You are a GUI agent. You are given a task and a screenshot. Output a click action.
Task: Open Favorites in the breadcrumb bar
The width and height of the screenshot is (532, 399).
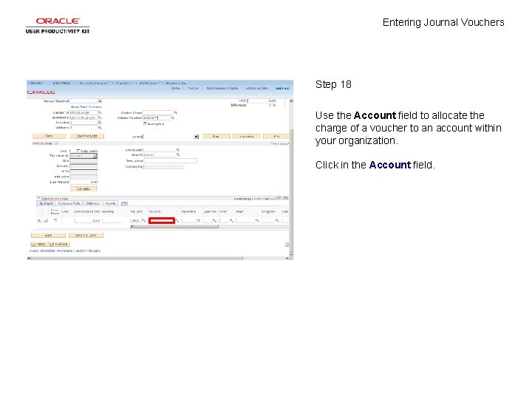tap(36, 83)
